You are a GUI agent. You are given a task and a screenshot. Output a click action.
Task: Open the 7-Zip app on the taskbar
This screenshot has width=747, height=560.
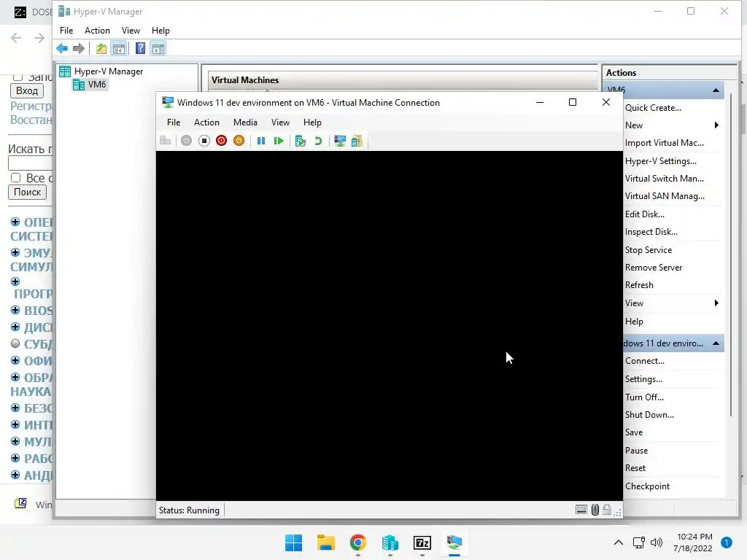422,542
